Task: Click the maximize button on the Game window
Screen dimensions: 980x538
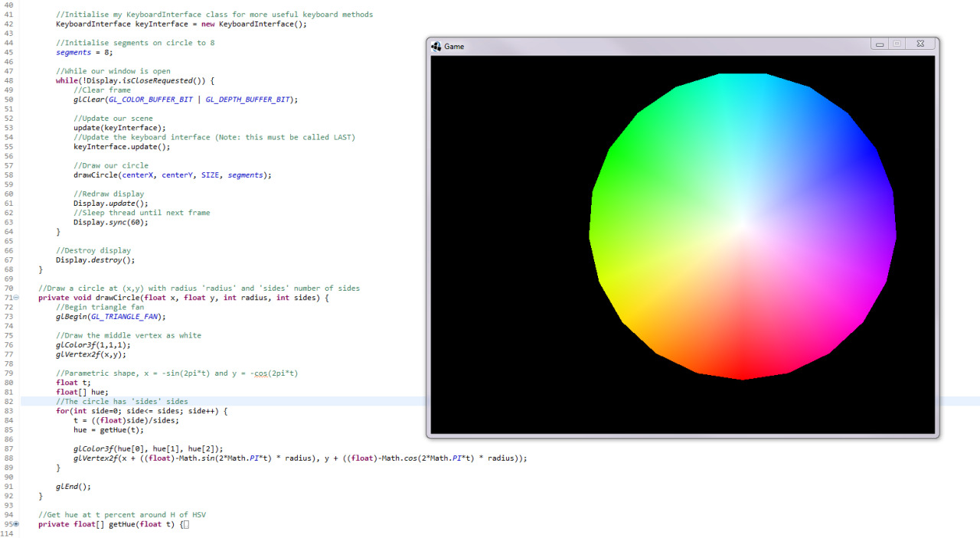Action: click(x=897, y=44)
